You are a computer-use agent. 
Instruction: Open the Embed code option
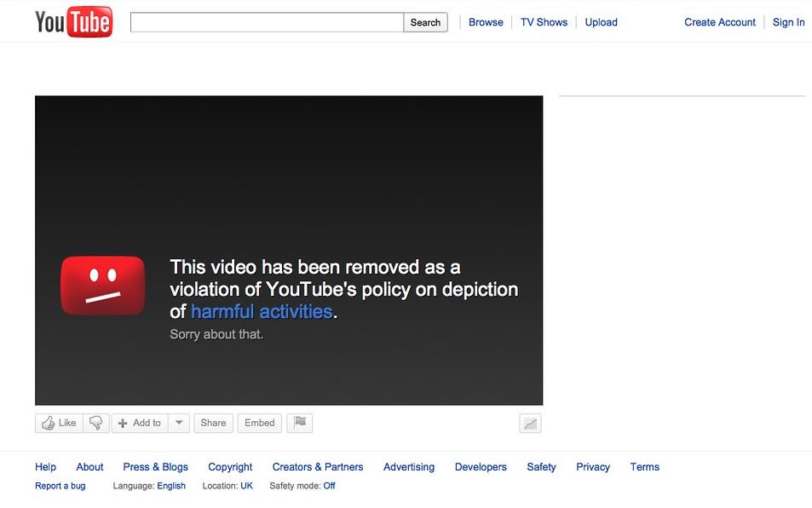259,423
